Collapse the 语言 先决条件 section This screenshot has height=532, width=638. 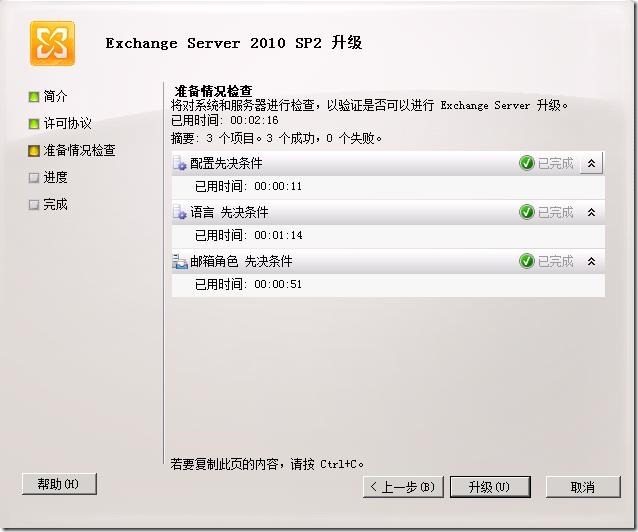coord(591,212)
